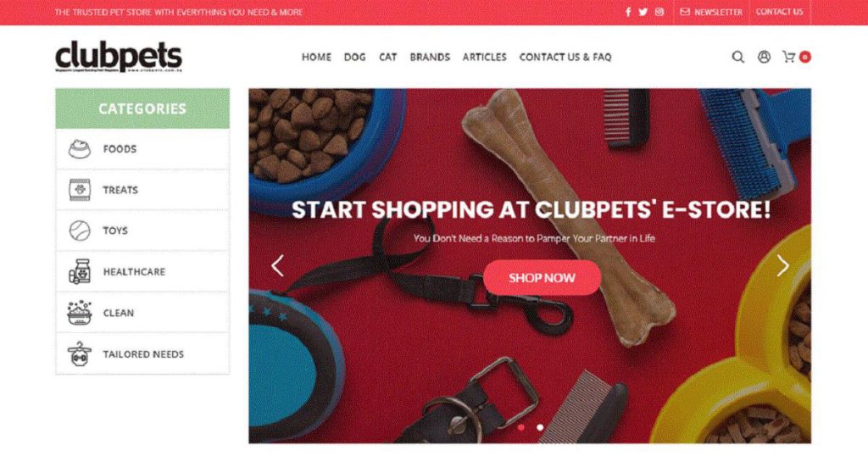Show next slide with right arrow
Viewport: 868px width, 456px height.
(x=782, y=266)
